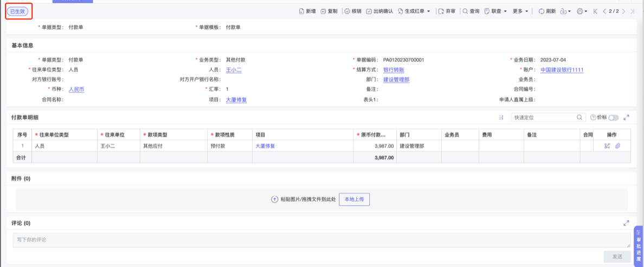The height and width of the screenshot is (267, 644).
Task: Open the print options dropdown
Action: click(582, 11)
